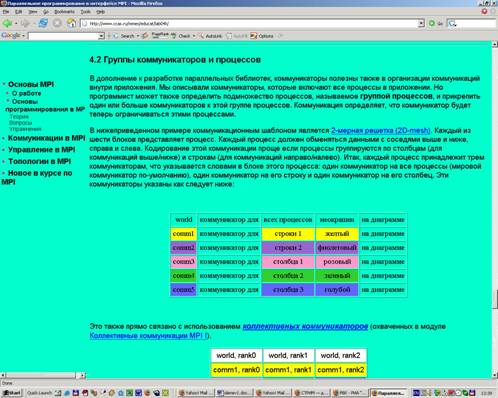
Task: Reload the page with the refresh icon
Action: 43,23
